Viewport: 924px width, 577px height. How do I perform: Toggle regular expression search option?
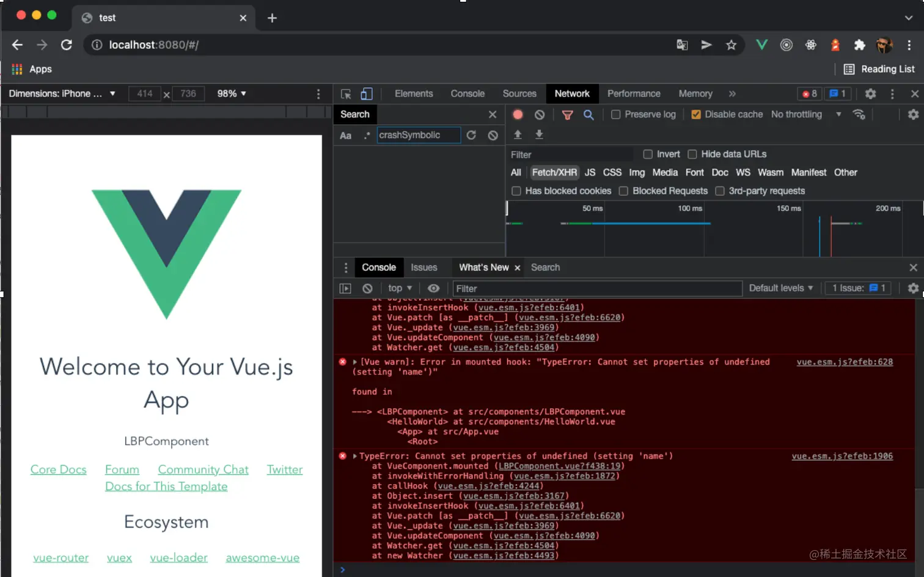click(x=367, y=135)
